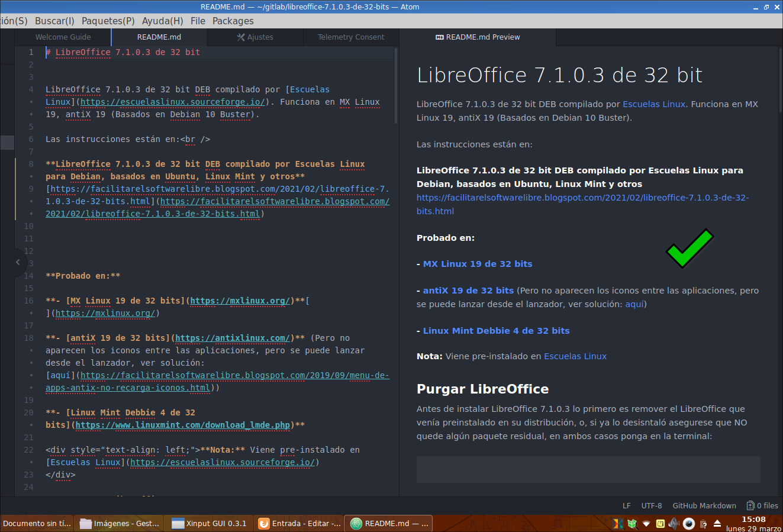Switch to the Telemetry Consent tab
This screenshot has height=532, width=783.
pyautogui.click(x=351, y=37)
